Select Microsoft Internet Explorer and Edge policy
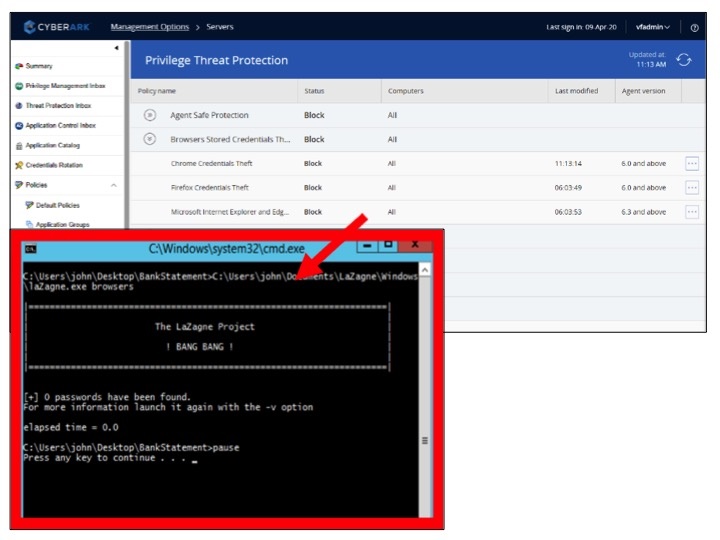Screen dimensions: 720x540 230,212
